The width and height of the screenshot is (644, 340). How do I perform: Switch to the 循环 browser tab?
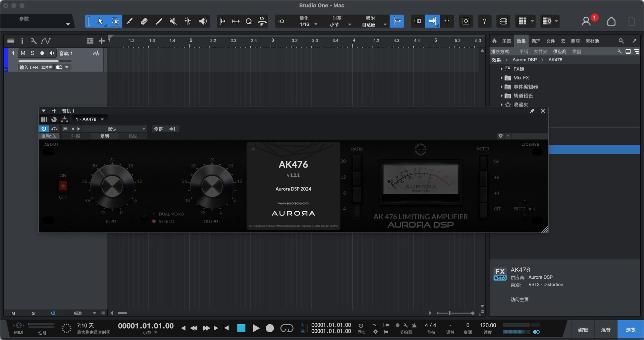click(x=536, y=41)
